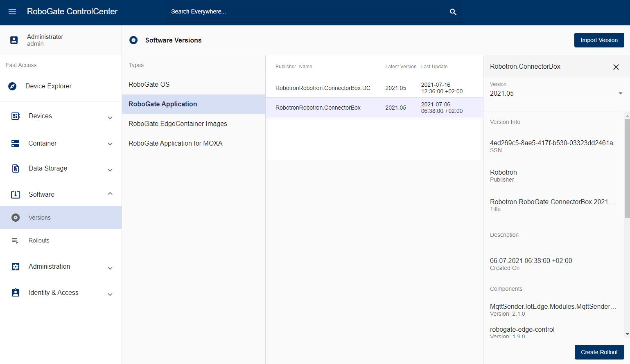Click the 2021-07-16 12:36:00 update cell
The image size is (630, 364).
[442, 88]
